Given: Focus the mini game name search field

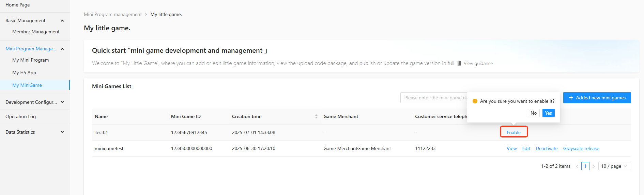Looking at the screenshot, I should (x=434, y=98).
